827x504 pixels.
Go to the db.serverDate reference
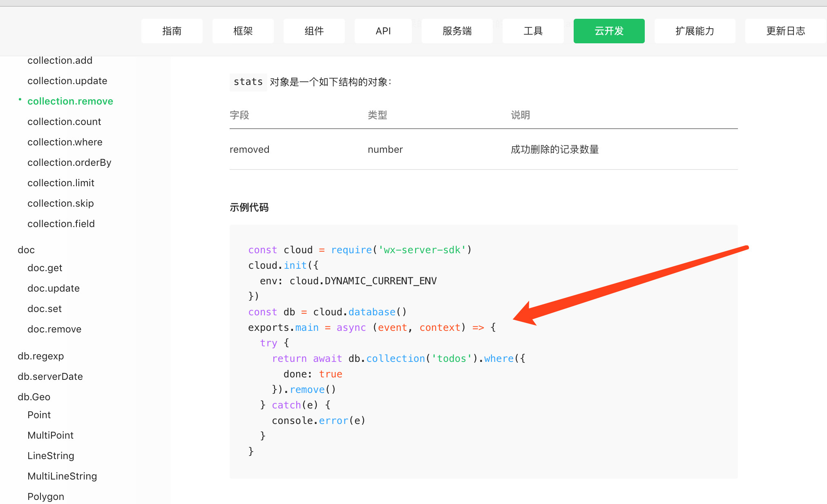click(50, 377)
